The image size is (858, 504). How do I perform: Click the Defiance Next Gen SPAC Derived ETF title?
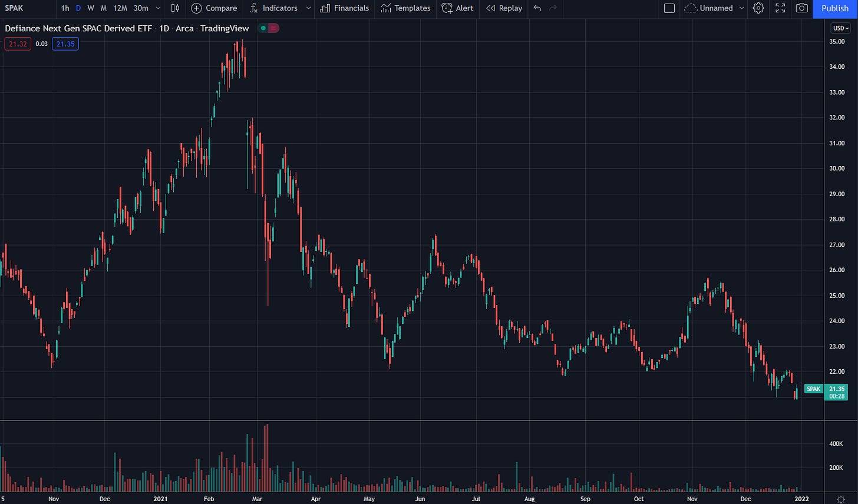[x=78, y=28]
